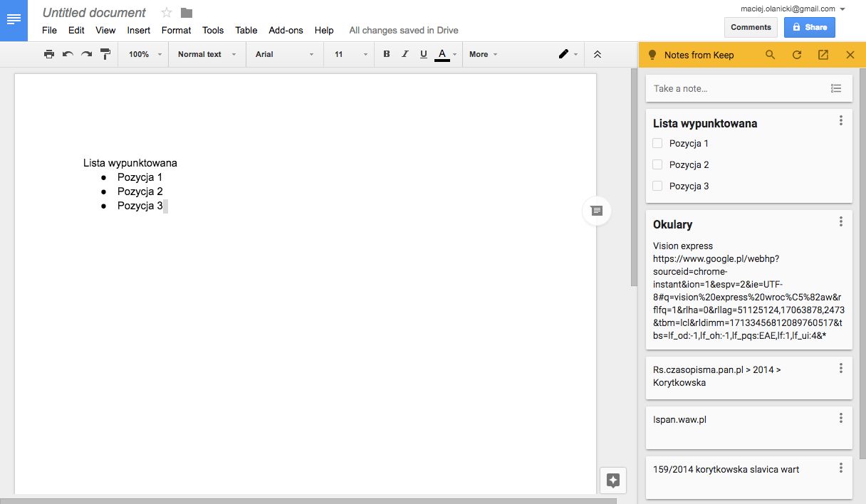Screen dimensions: 866x504
Task: Open the Add-ons menu
Action: (x=286, y=30)
